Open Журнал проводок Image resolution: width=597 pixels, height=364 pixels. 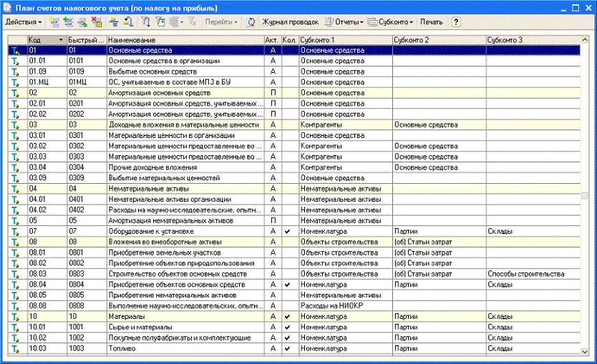point(290,22)
